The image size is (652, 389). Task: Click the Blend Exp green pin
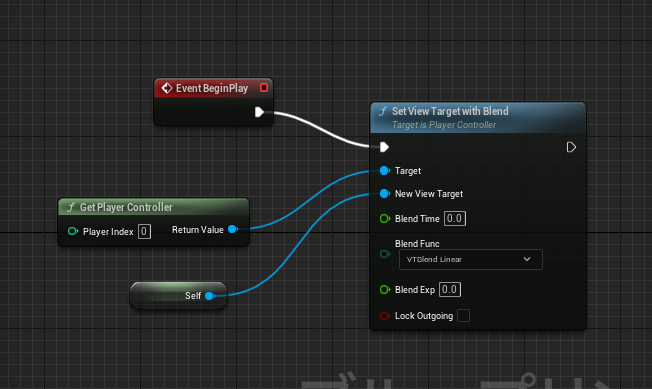385,290
